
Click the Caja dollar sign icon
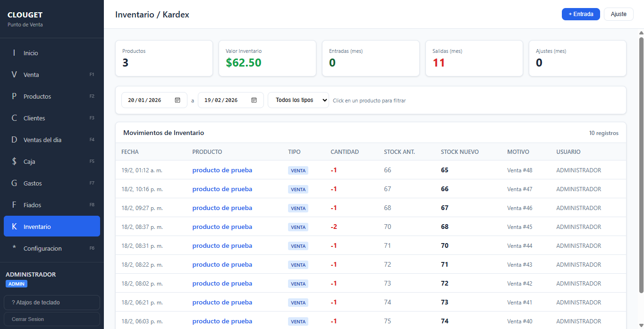tap(14, 161)
